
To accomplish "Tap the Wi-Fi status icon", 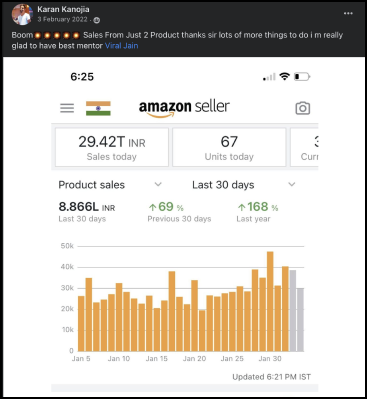I will click(284, 76).
